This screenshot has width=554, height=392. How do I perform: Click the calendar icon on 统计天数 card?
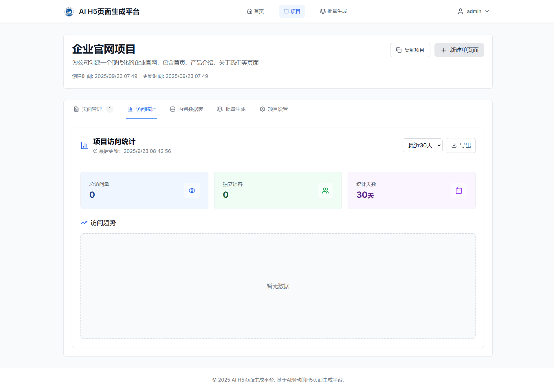(458, 190)
